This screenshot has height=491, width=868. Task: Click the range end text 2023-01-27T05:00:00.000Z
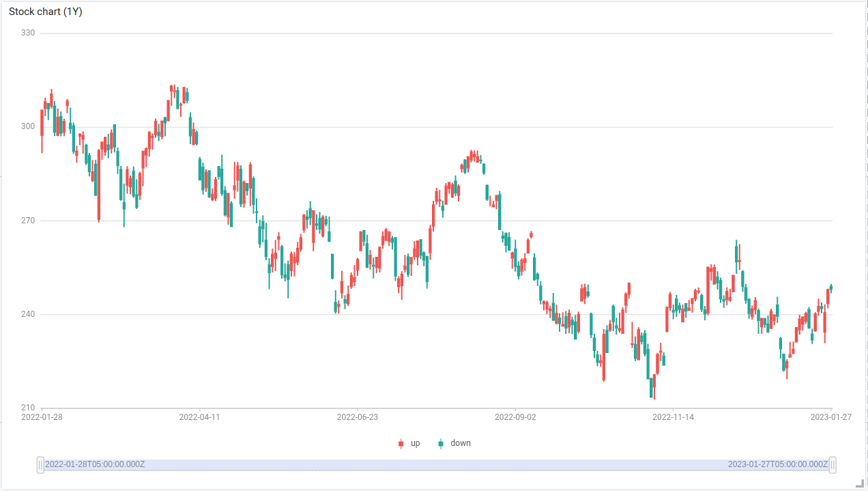tap(778, 464)
